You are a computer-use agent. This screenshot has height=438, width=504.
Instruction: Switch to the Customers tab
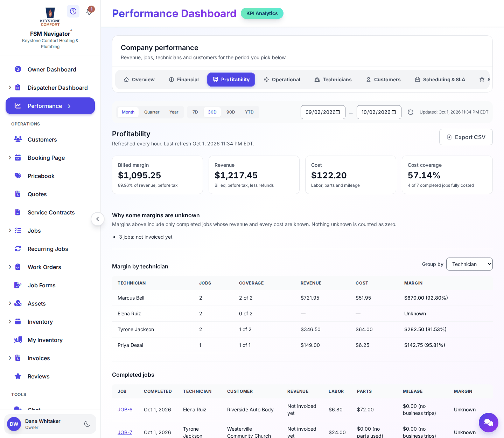pos(383,80)
